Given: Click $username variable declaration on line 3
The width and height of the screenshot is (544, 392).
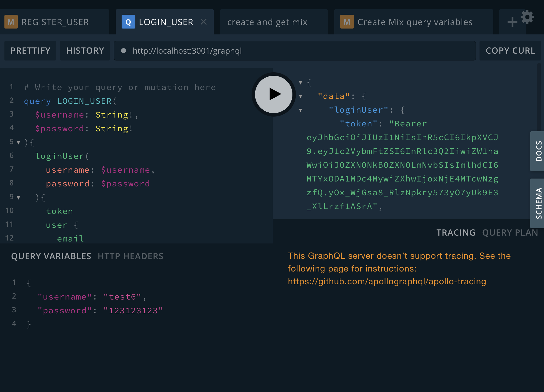Looking at the screenshot, I should [x=59, y=115].
